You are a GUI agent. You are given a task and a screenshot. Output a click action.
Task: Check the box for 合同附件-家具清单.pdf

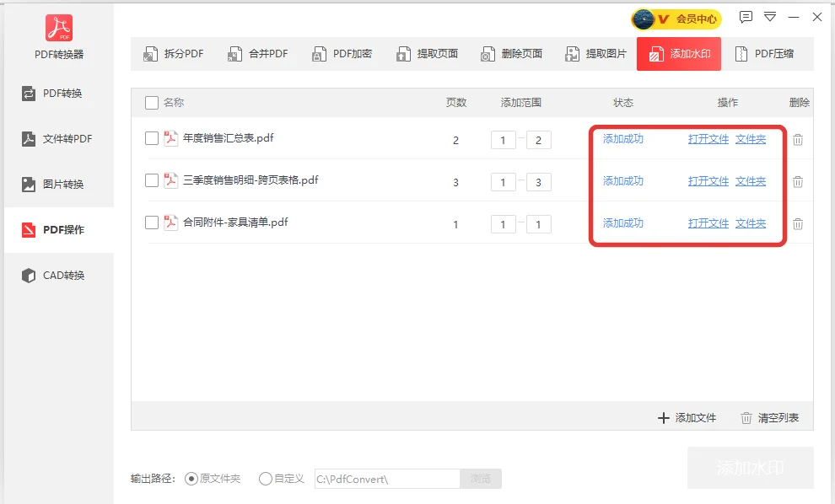(x=152, y=223)
